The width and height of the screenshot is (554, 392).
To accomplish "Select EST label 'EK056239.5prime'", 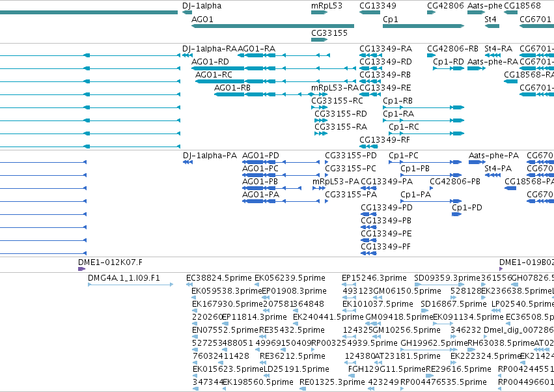I will [x=290, y=278].
